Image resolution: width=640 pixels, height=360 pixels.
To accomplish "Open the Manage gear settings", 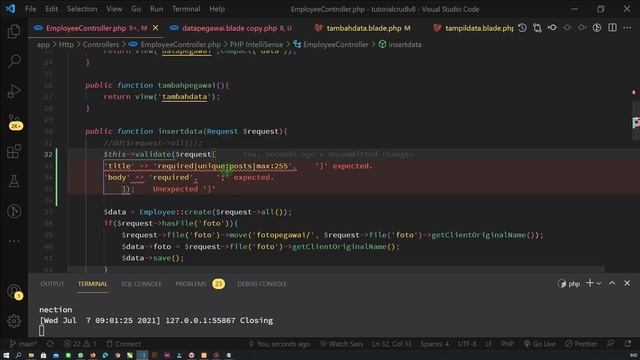I will (x=14, y=321).
